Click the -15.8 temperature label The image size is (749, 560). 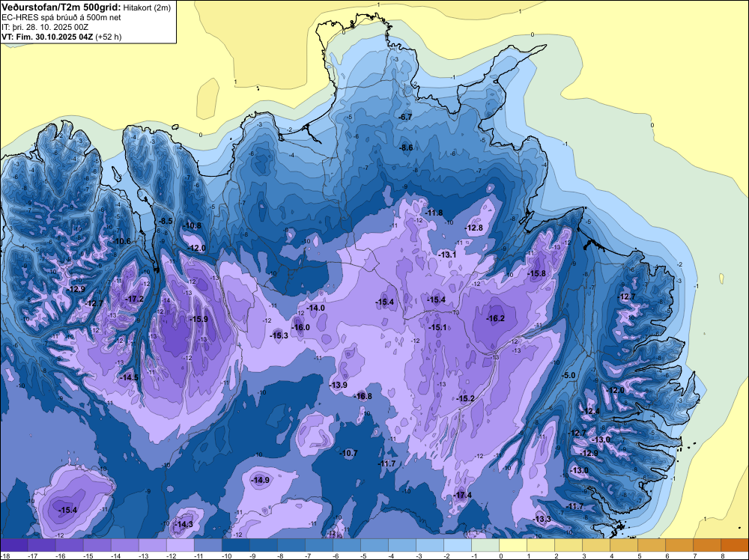(536, 273)
